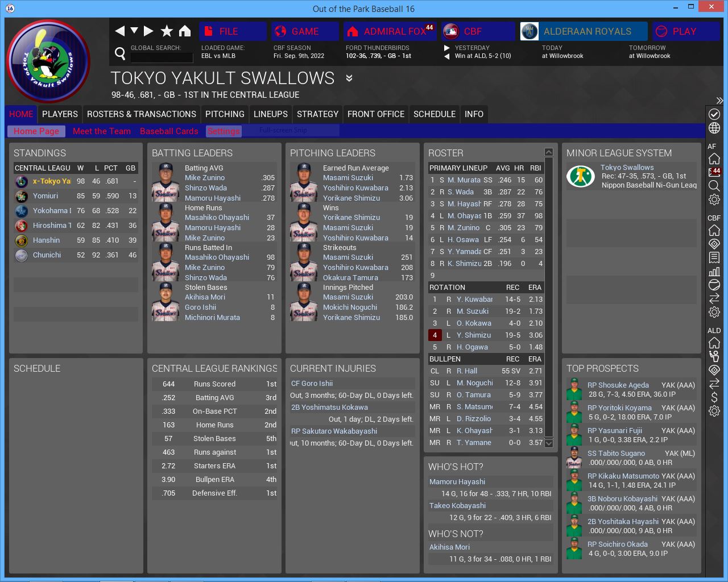Switch to the PLAYERS tab
The width and height of the screenshot is (728, 582).
pyautogui.click(x=60, y=114)
